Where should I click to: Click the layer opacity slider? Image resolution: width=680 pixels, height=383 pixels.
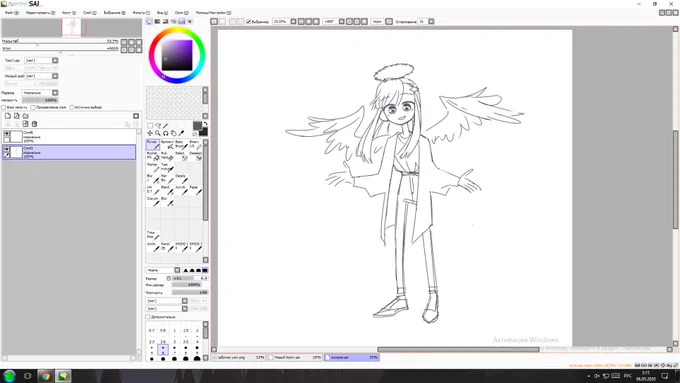tap(40, 100)
